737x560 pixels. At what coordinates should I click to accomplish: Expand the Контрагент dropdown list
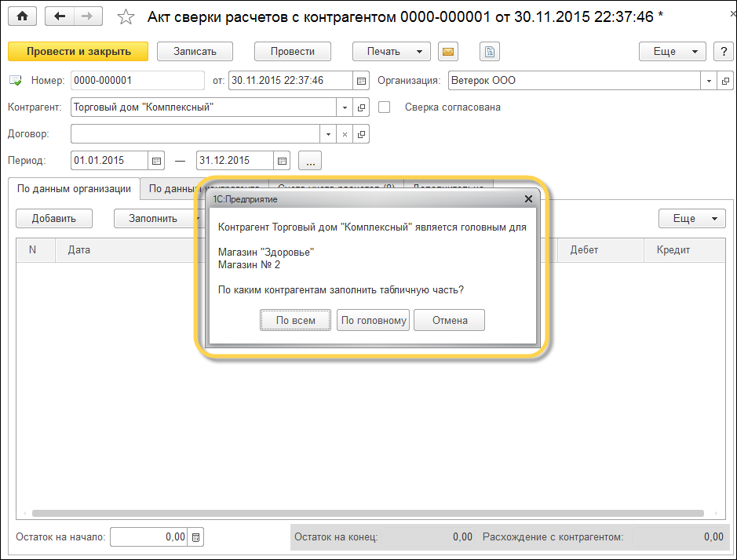(345, 107)
